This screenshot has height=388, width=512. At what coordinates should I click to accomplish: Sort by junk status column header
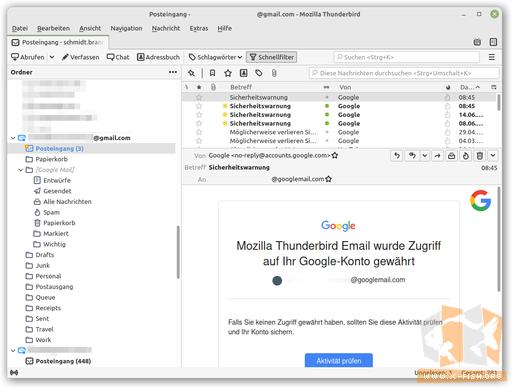pos(448,87)
